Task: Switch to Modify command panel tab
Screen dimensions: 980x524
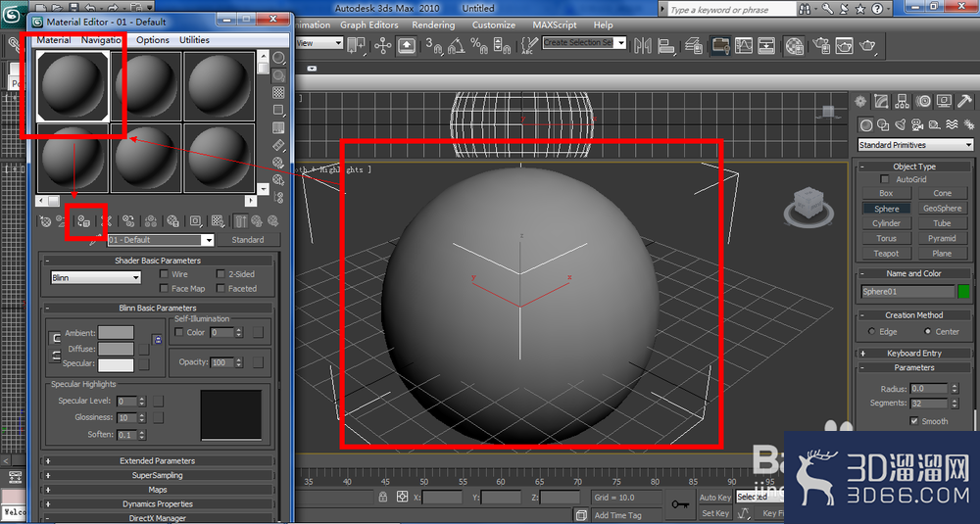Action: 881,101
